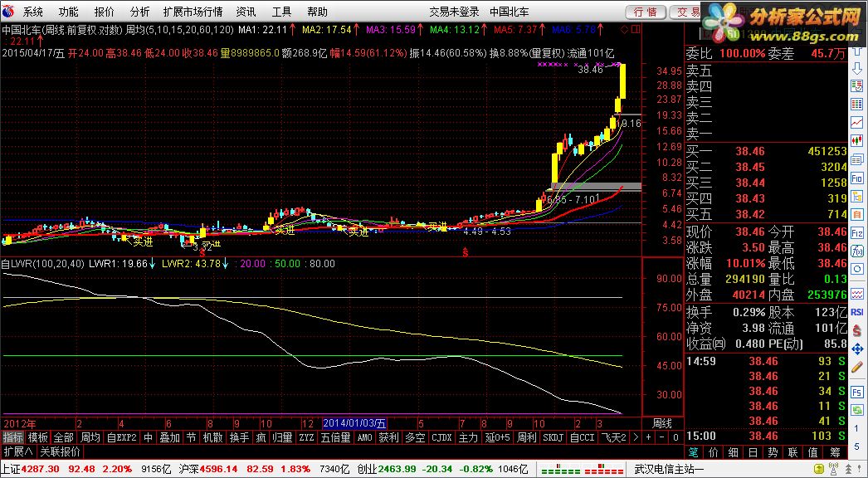Open the 功能 menu
This screenshot has height=478, width=868.
click(x=69, y=12)
